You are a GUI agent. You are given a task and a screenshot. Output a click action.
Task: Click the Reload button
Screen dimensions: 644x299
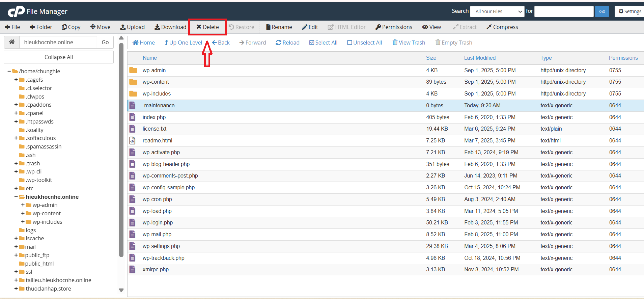pyautogui.click(x=287, y=43)
